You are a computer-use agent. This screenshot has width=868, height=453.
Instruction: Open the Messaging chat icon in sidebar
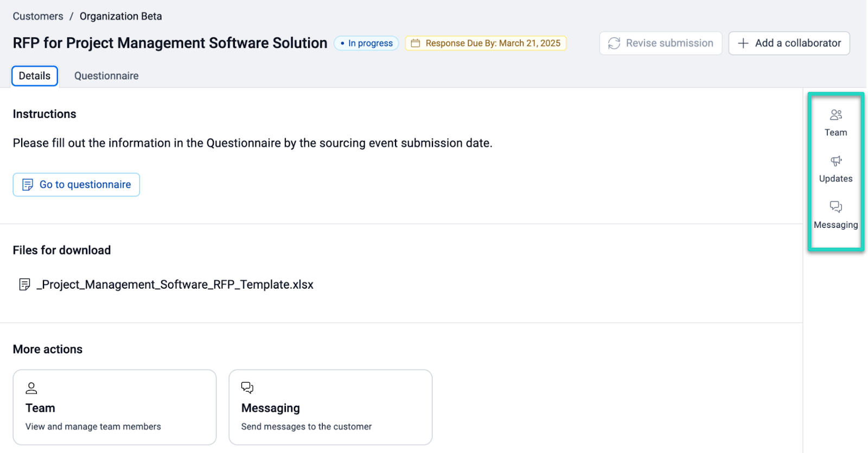click(835, 207)
